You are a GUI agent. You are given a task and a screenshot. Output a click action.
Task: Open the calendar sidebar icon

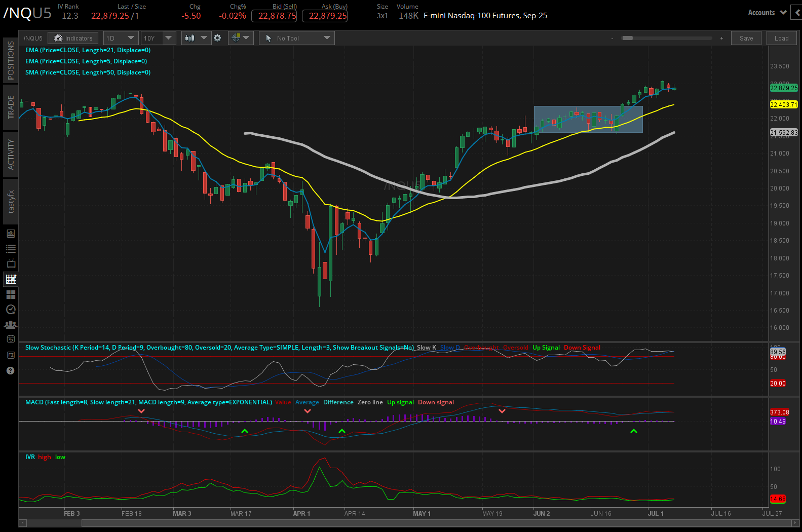[11, 339]
